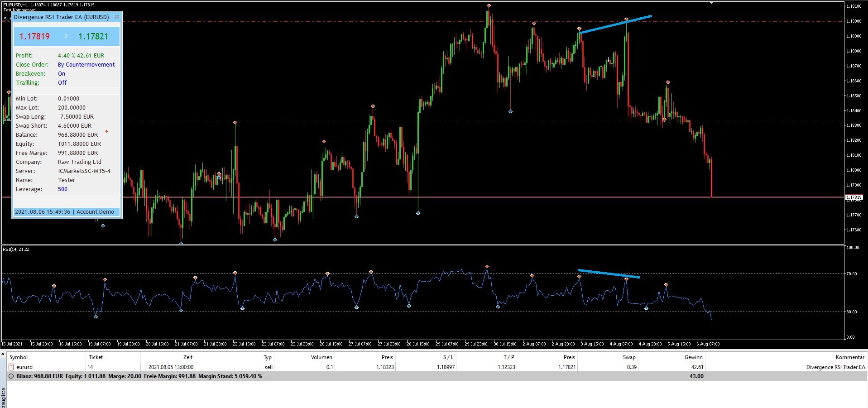Close the Divergence RSI Trader EA panel
This screenshot has height=408, width=868.
[117, 16]
